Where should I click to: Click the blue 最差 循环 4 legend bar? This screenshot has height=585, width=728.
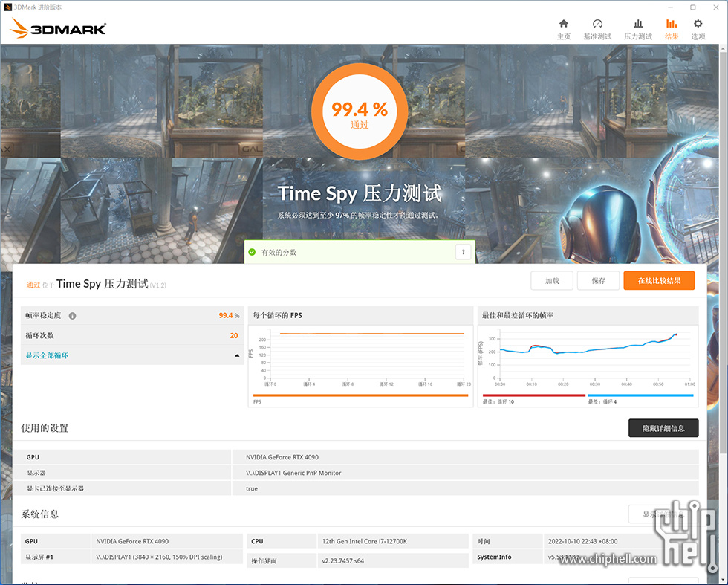(x=640, y=395)
